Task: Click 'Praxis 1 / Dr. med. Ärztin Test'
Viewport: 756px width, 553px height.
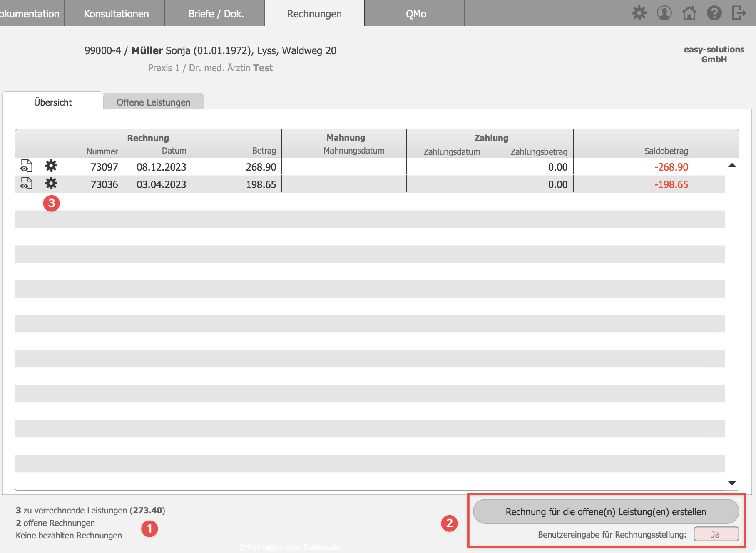Action: tap(210, 68)
